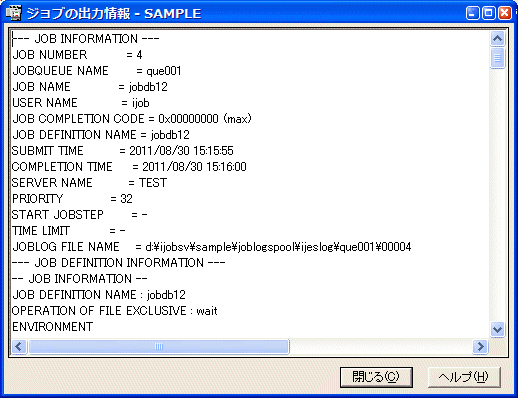Click the vertical scrollbar down arrow
This screenshot has width=518, height=398.
point(497,329)
